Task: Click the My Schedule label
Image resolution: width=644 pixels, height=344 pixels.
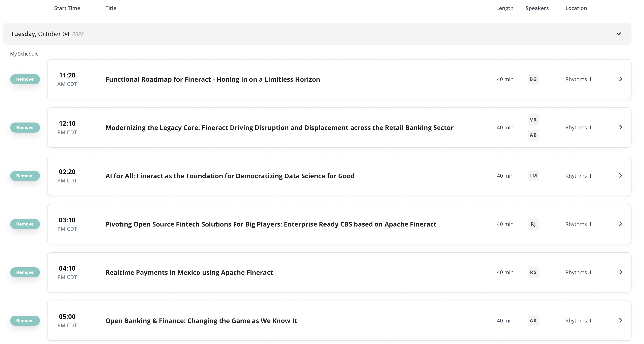Action: (24, 54)
